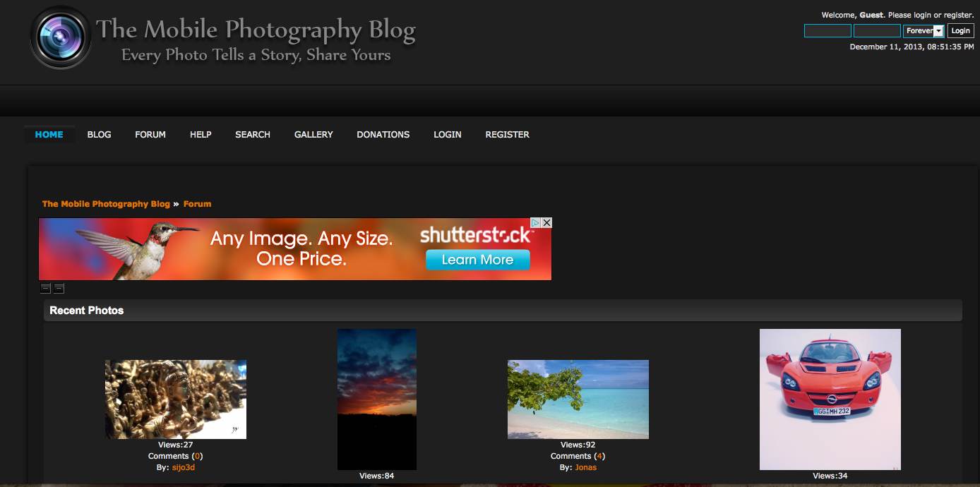Open the sijo3d author profile link
The width and height of the screenshot is (980, 487).
point(184,467)
